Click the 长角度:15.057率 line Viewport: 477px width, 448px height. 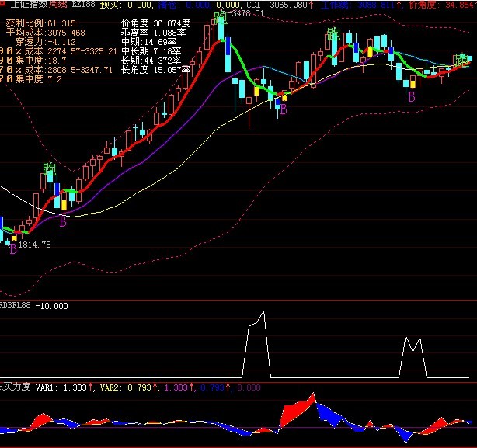click(x=155, y=70)
